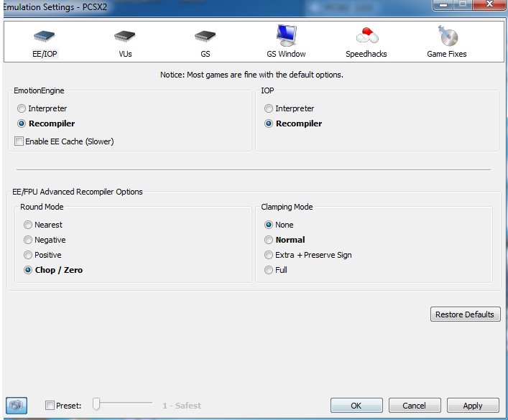
Task: Select IOP Recompiler radio button
Action: click(269, 123)
